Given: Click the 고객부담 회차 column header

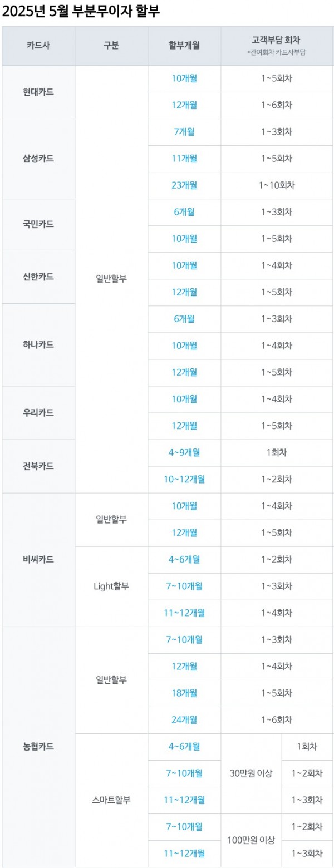Looking at the screenshot, I should (277, 45).
